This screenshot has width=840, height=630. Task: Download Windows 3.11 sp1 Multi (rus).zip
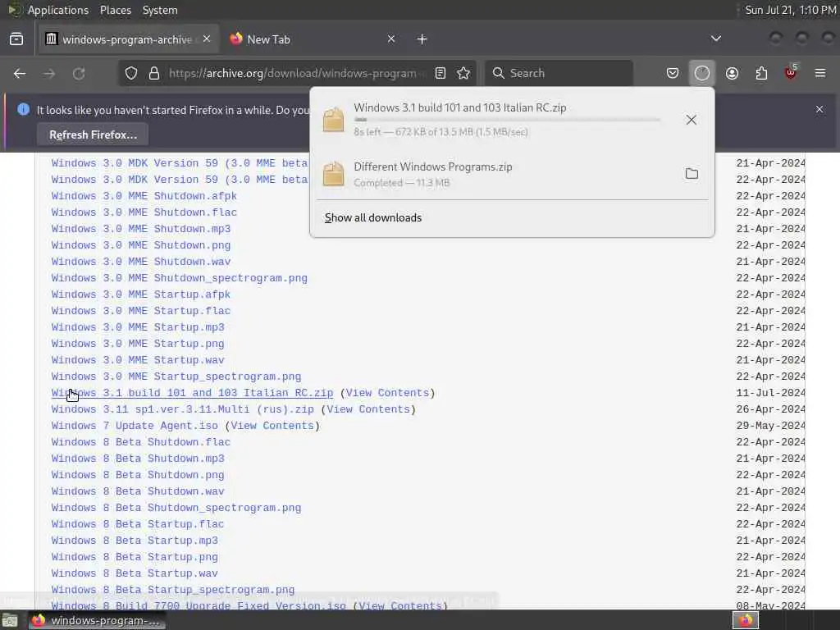pyautogui.click(x=183, y=409)
